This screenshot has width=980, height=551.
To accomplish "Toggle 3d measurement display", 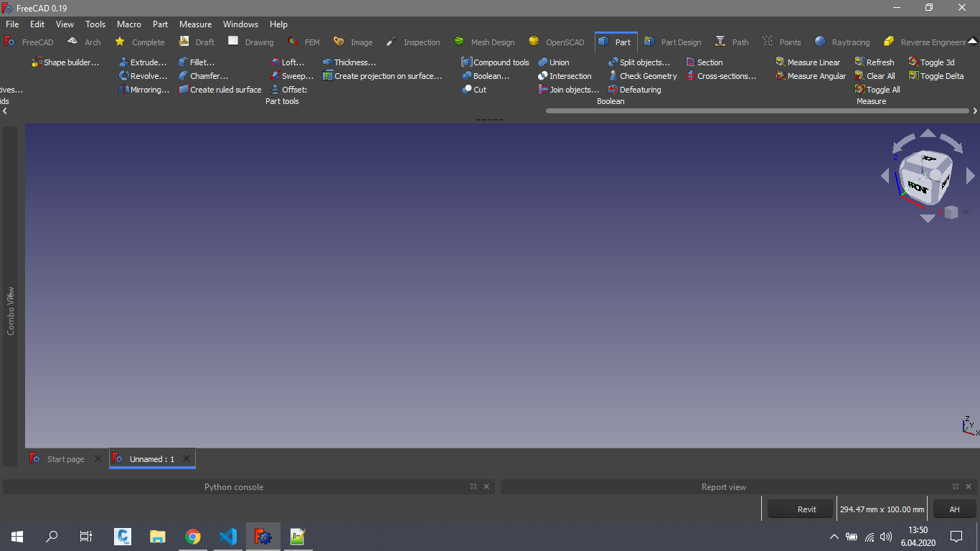I will pyautogui.click(x=931, y=62).
